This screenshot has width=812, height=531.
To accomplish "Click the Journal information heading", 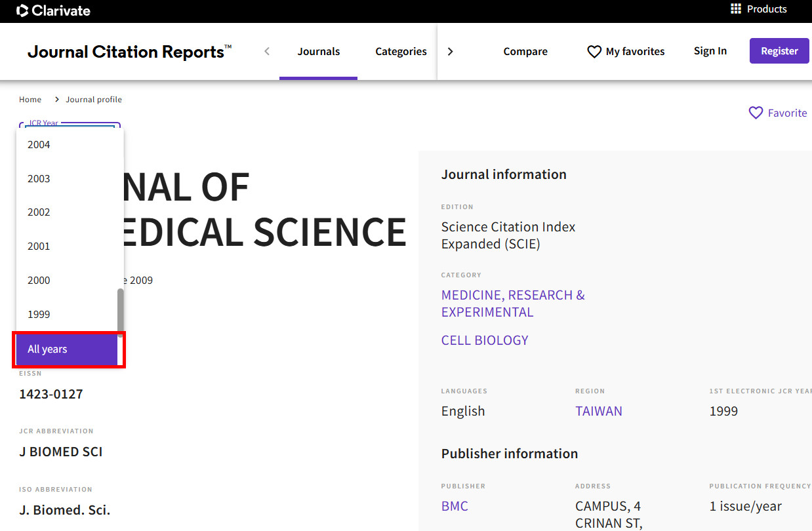I will tap(504, 174).
